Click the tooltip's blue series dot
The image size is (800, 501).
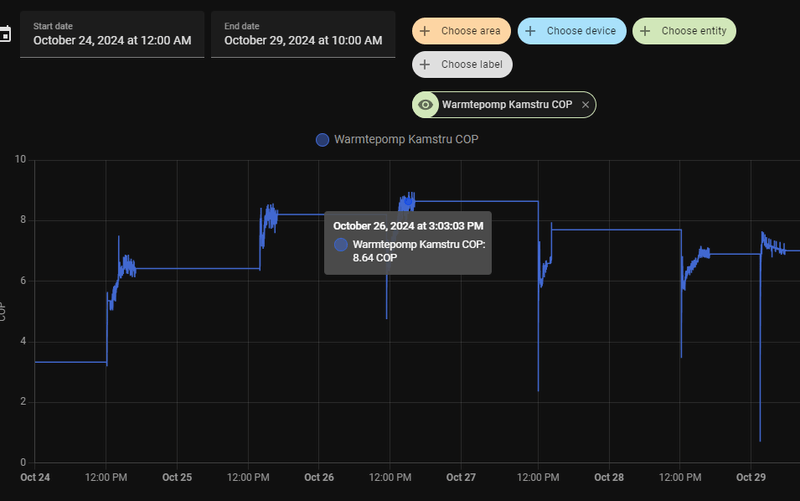coord(341,244)
